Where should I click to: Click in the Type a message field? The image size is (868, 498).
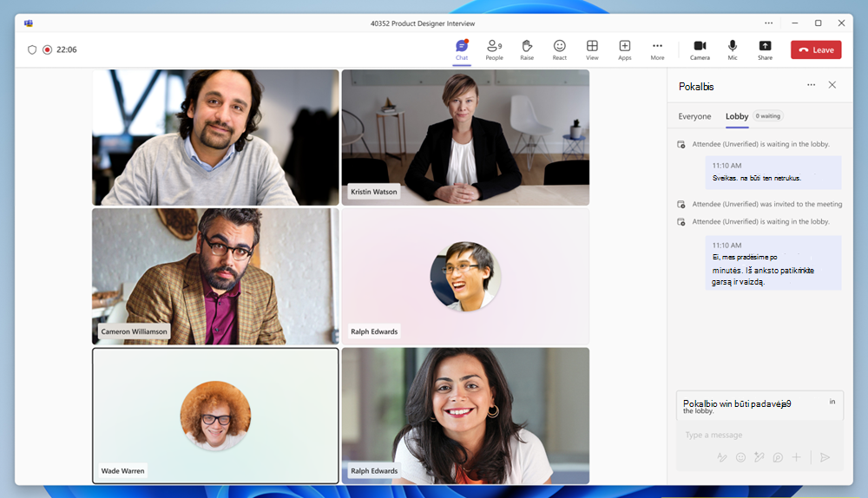(759, 435)
